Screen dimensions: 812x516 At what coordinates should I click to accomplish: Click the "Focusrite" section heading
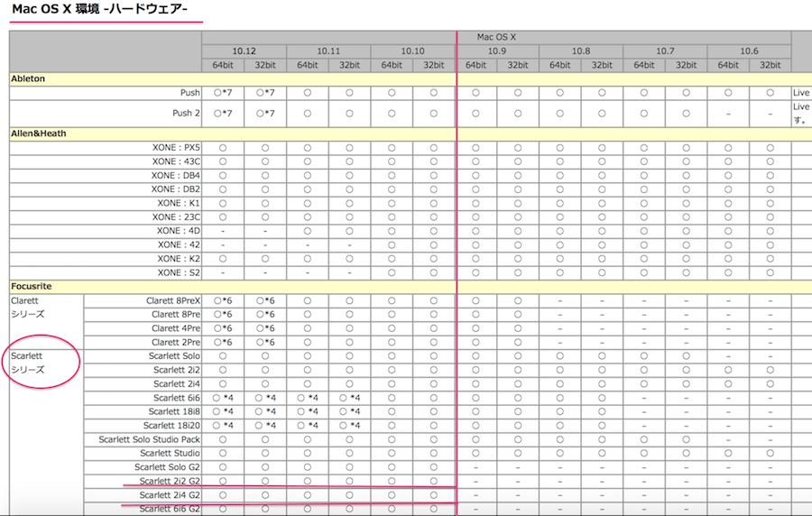(x=31, y=286)
